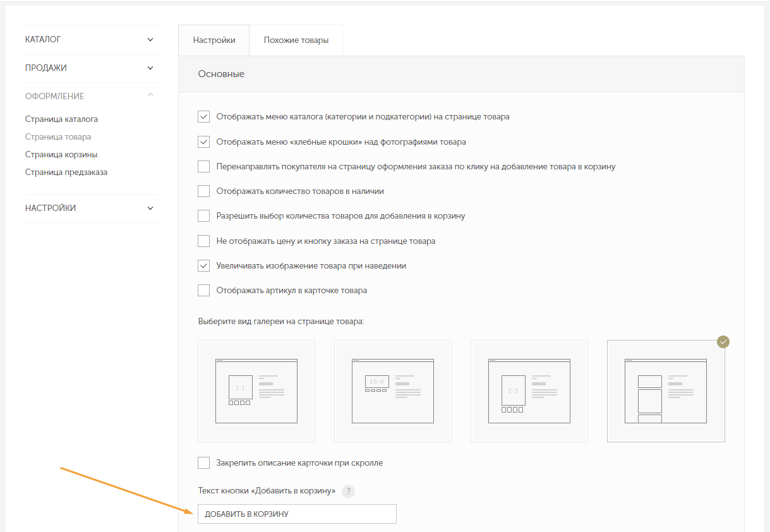Toggle image zoom on hover checkbox
This screenshot has width=770, height=532.
[x=203, y=266]
